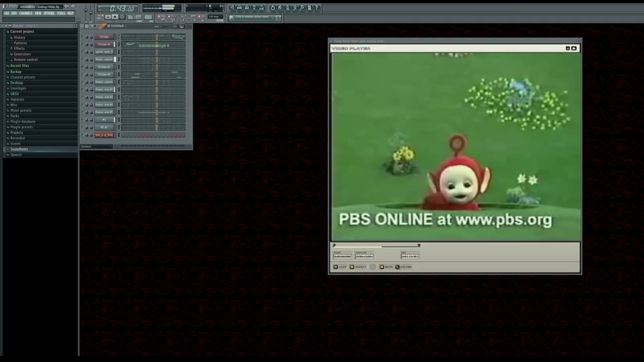Toggle ASPECT in the Video Player

point(352,267)
